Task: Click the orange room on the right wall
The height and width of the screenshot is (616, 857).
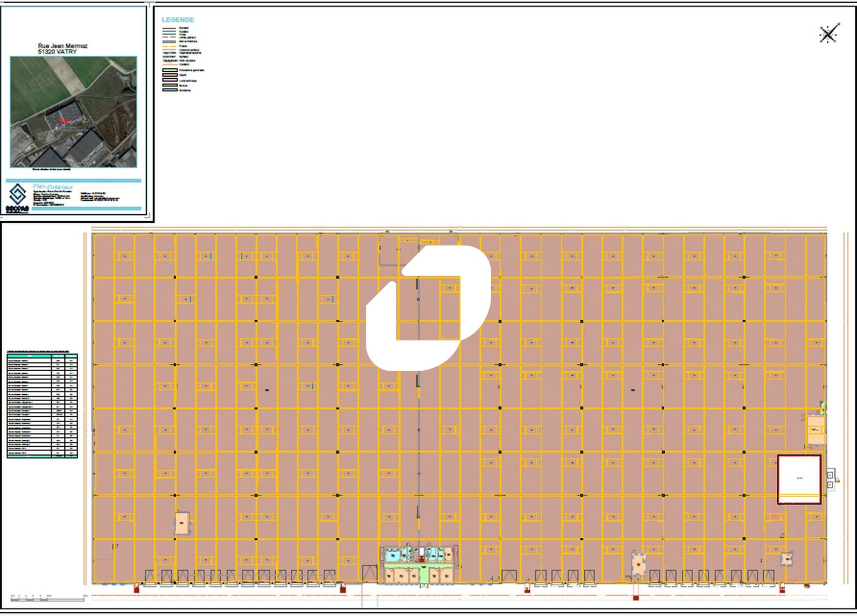Action: pos(815,431)
